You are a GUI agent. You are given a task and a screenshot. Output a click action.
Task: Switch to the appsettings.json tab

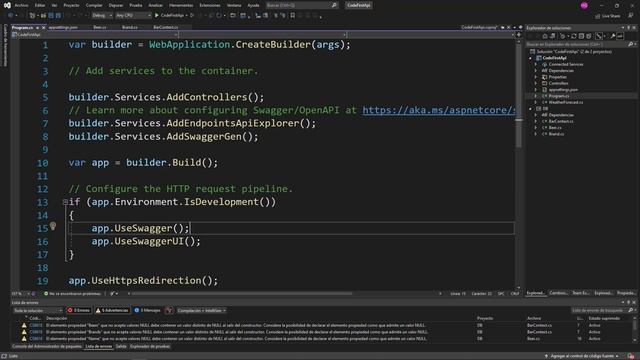pyautogui.click(x=63, y=27)
